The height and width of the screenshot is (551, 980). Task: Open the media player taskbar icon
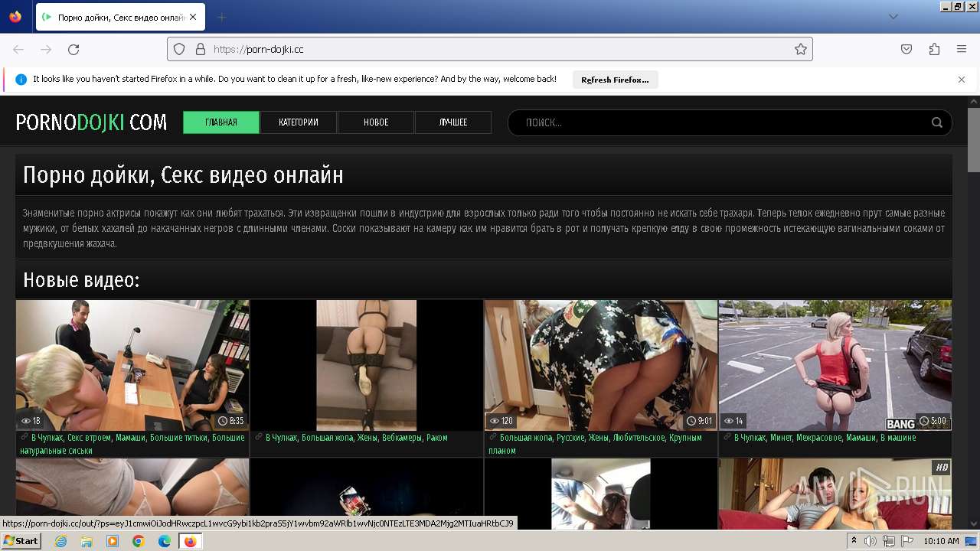pos(113,541)
